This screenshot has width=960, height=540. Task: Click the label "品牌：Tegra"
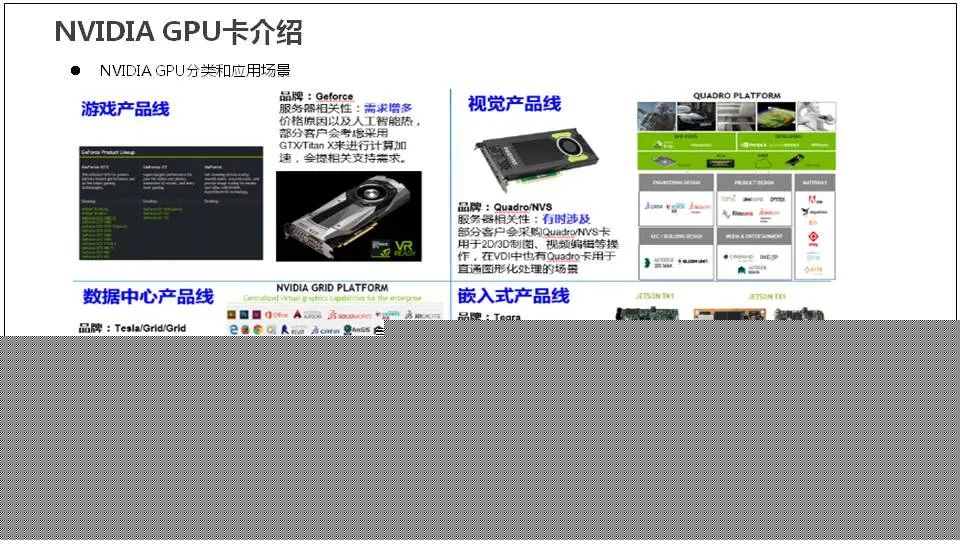pos(489,316)
